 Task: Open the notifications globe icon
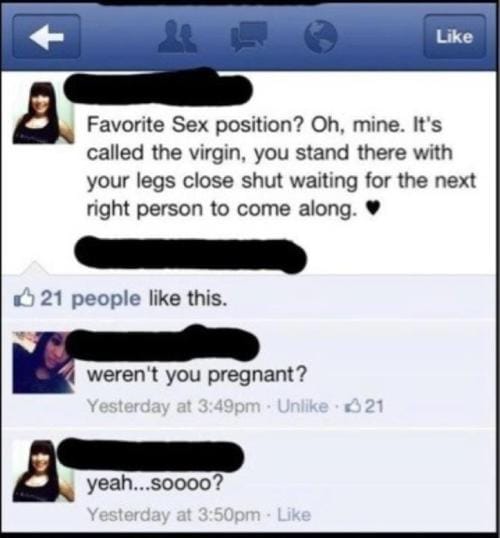(x=321, y=36)
